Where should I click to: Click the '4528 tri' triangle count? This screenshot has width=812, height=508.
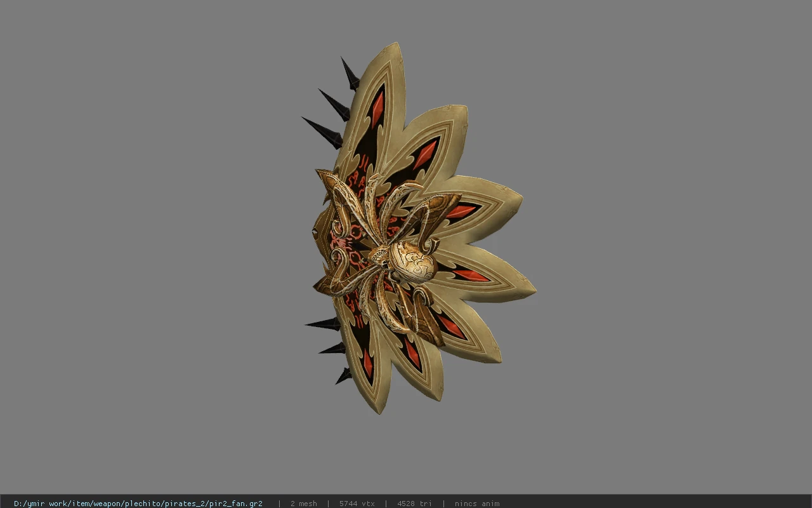pos(414,504)
